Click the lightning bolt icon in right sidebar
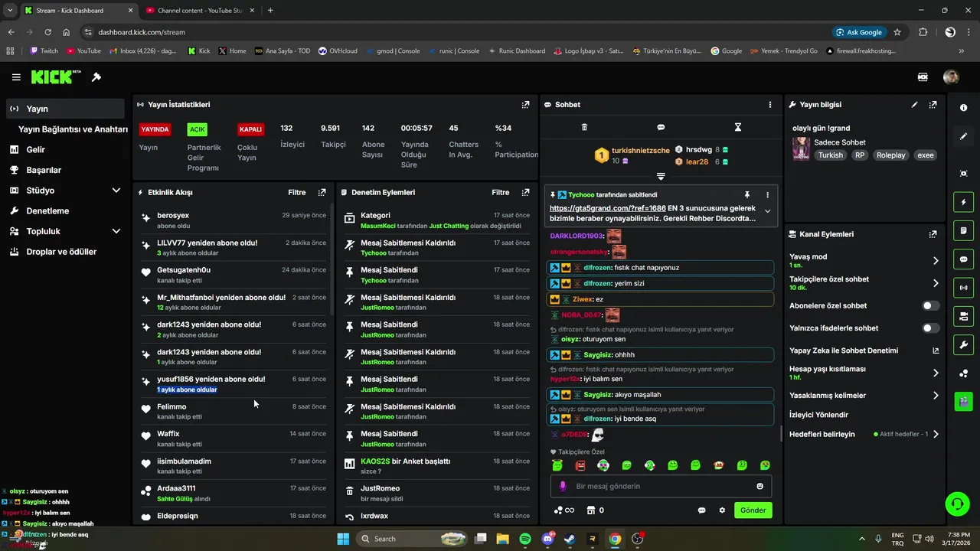The image size is (980, 551). tap(963, 202)
